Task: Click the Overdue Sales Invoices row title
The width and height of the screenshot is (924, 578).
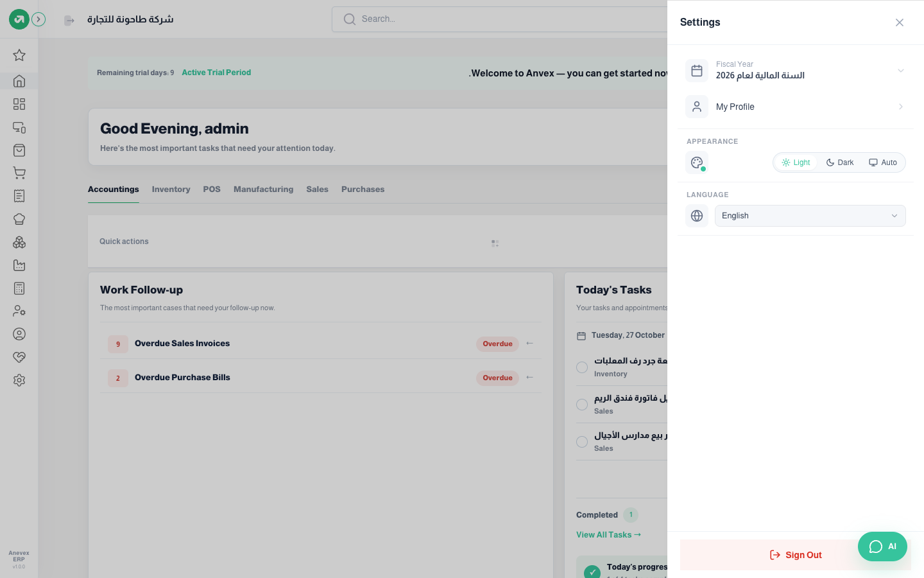Action: (x=182, y=344)
